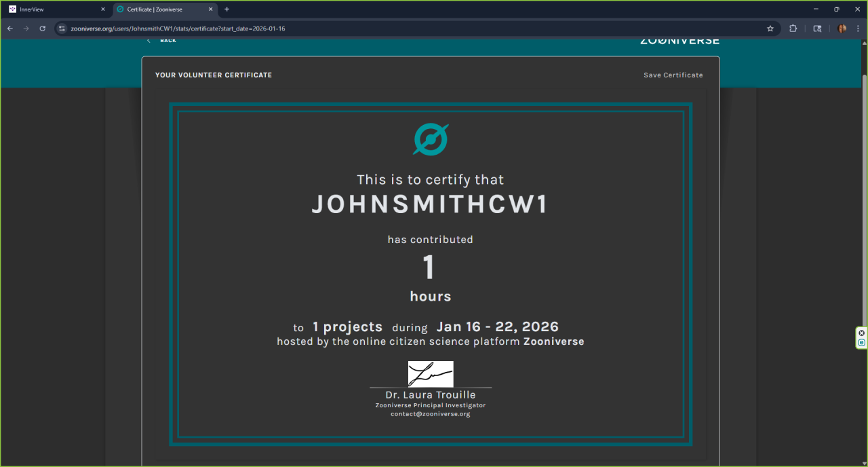Viewport: 868px width, 467px height.
Task: Click the black X extension badge at right edge
Action: click(862, 333)
